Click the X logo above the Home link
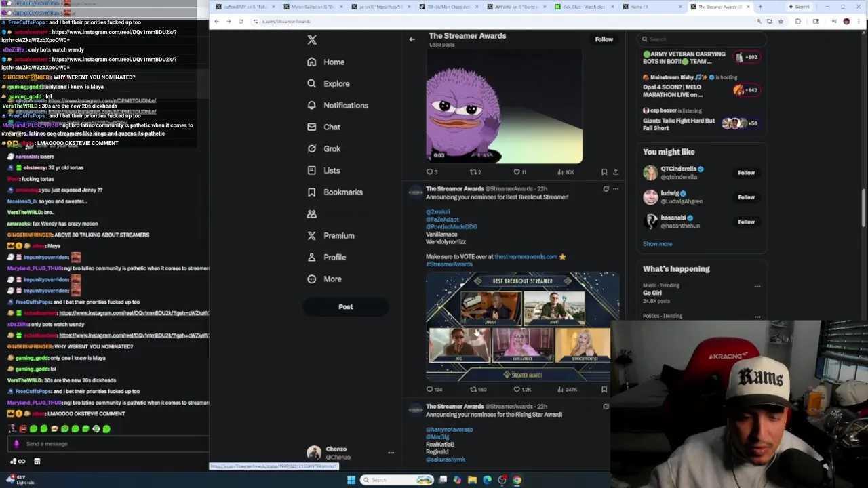 tap(312, 40)
